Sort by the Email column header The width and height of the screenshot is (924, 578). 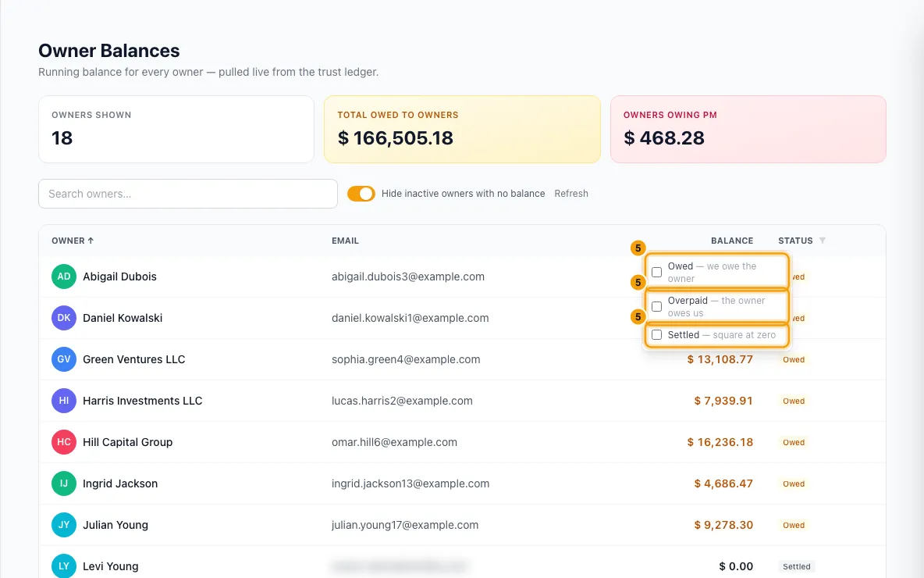pyautogui.click(x=345, y=241)
